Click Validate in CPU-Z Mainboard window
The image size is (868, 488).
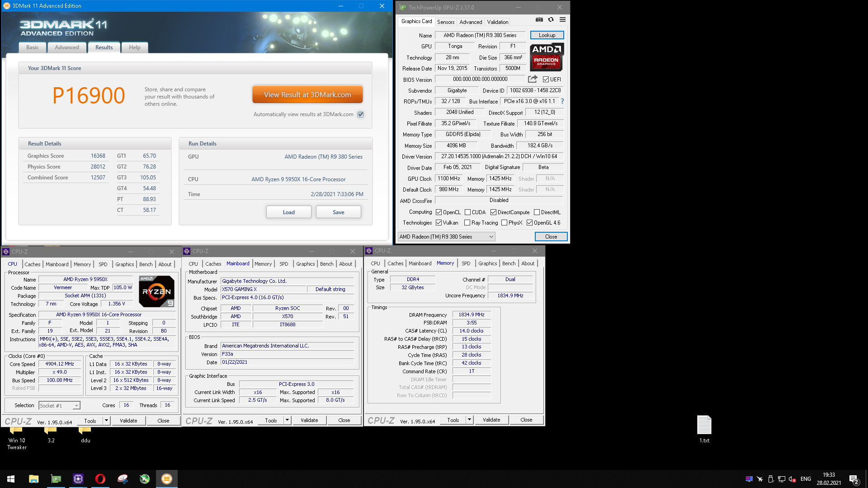(x=309, y=420)
